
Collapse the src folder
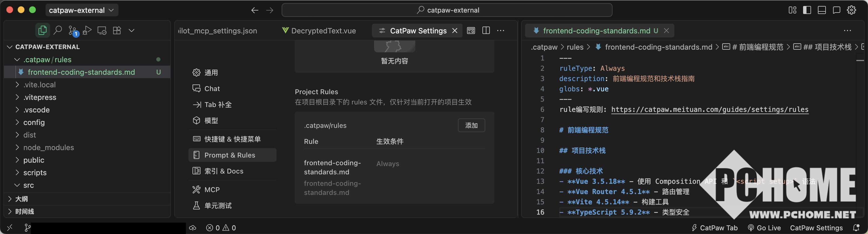(28, 185)
